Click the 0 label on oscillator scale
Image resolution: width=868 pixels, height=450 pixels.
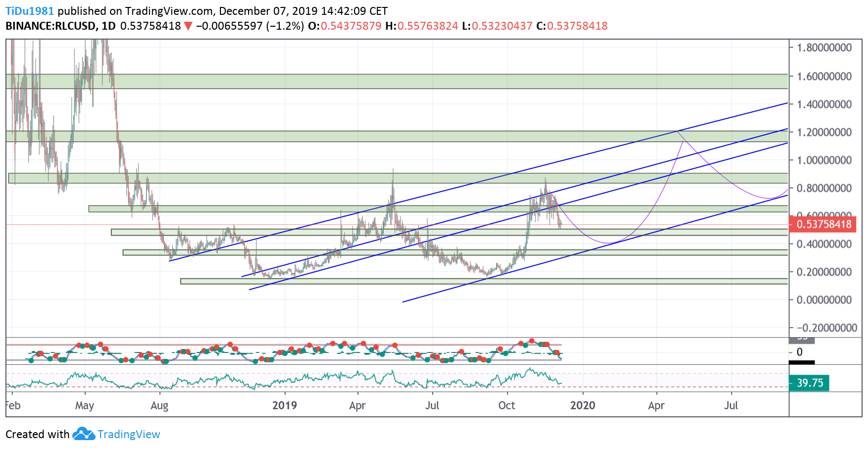(800, 352)
